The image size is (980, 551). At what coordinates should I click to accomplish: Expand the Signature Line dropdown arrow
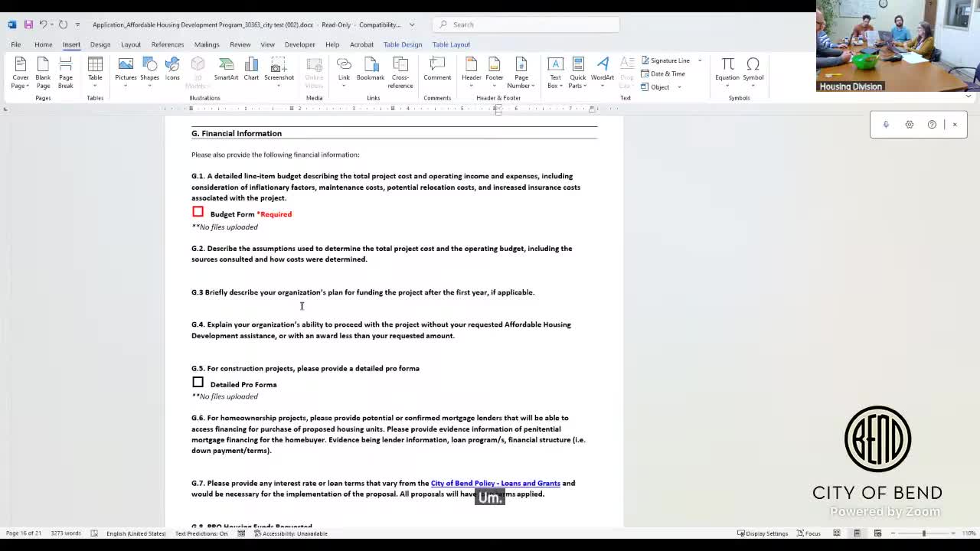pos(700,60)
